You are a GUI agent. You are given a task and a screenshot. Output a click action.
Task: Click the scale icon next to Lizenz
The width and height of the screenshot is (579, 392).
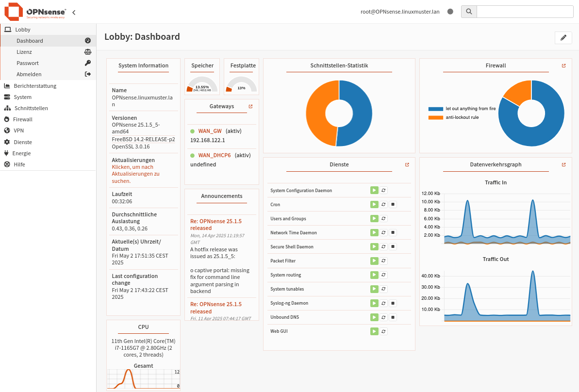(88, 52)
